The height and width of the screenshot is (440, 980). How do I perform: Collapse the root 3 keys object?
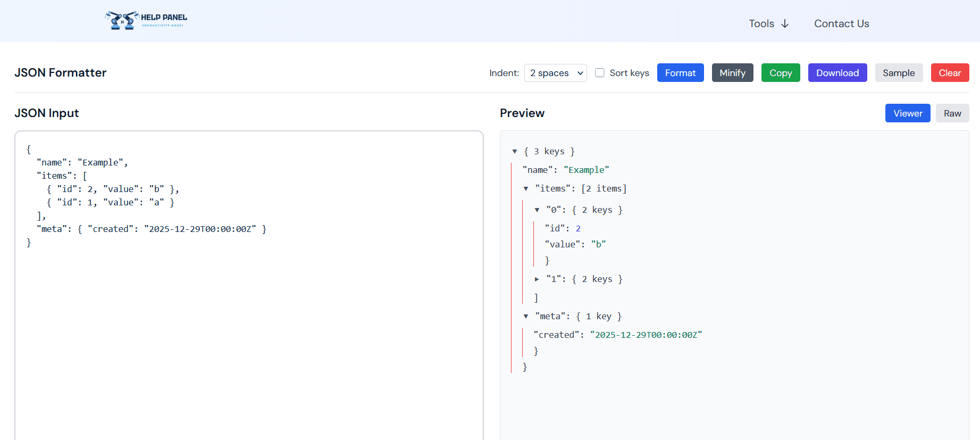click(515, 152)
